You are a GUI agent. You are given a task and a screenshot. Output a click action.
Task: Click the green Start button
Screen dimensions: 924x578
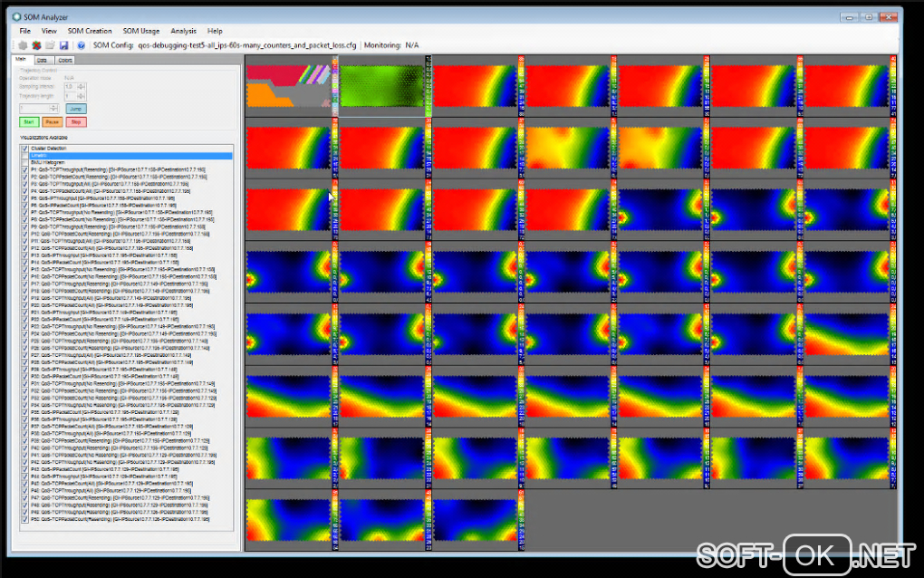[29, 122]
